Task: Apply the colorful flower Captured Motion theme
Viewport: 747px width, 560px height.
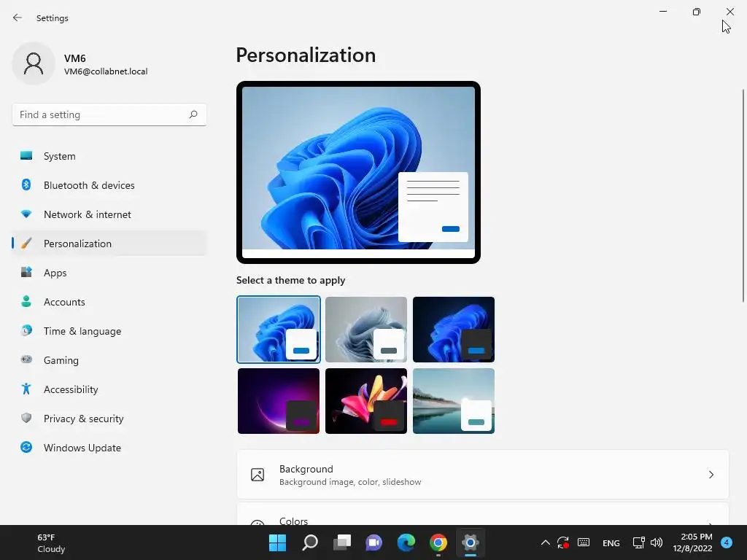Action: coord(366,401)
